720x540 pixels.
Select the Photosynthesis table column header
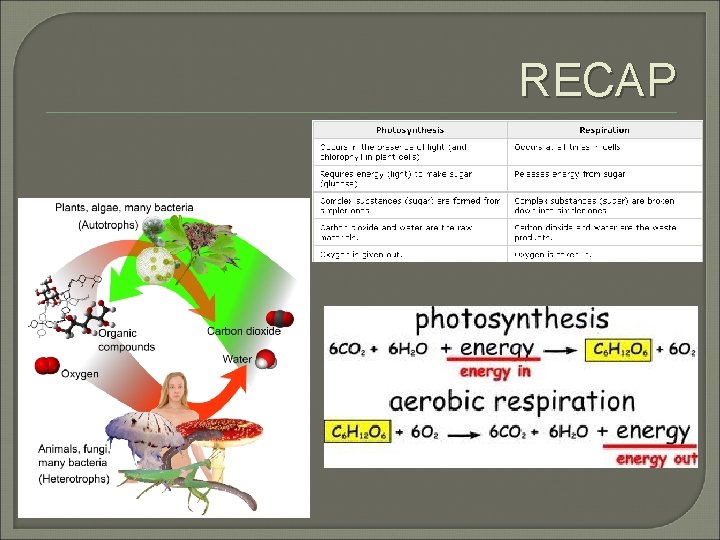tap(410, 130)
